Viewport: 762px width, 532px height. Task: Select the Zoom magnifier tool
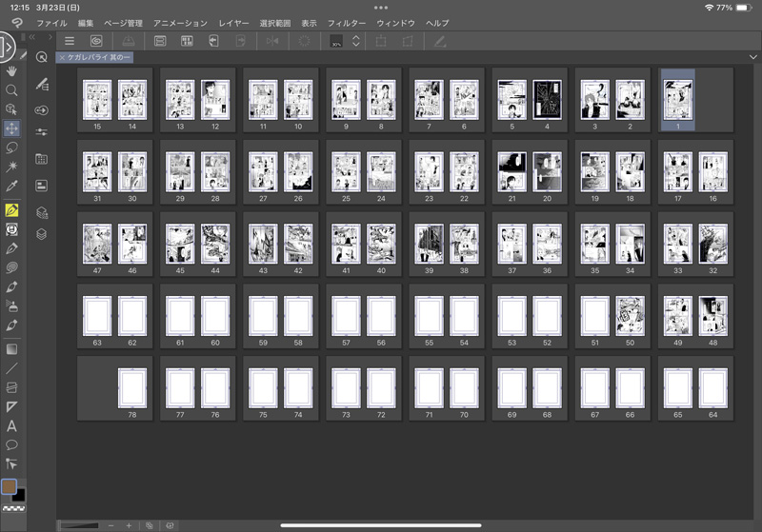11,90
